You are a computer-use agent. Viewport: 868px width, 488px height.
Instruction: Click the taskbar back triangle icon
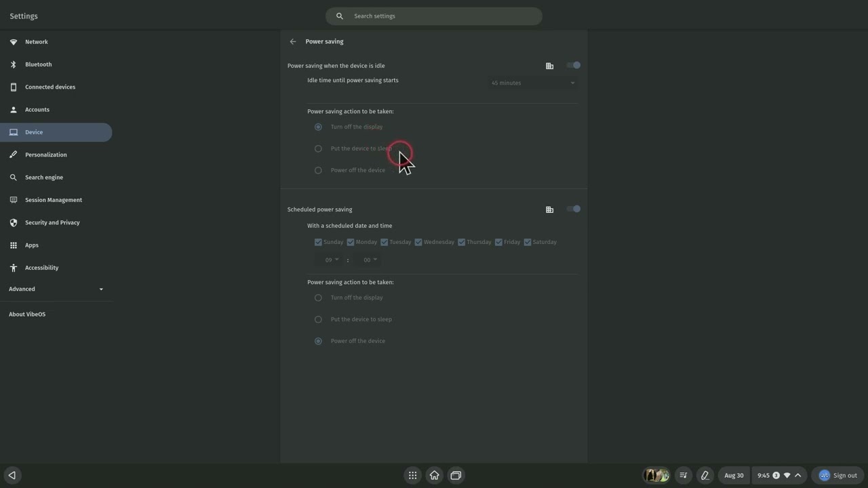pos(12,475)
